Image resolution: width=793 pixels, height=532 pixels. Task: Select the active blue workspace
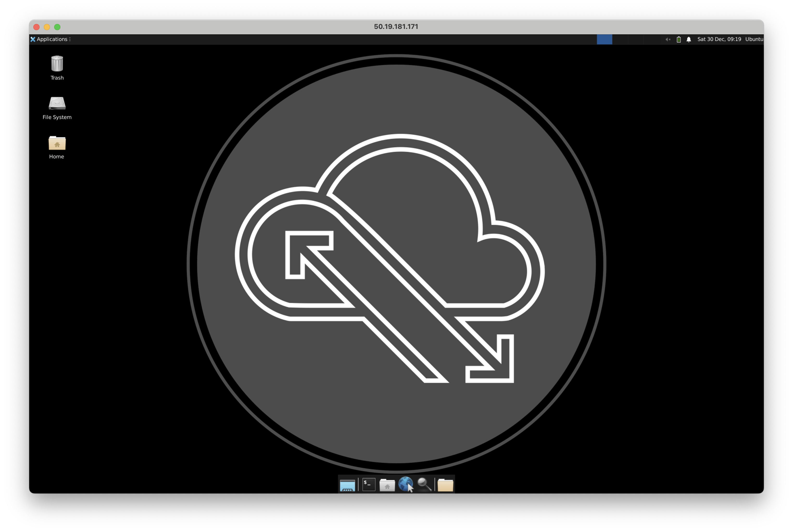[604, 39]
